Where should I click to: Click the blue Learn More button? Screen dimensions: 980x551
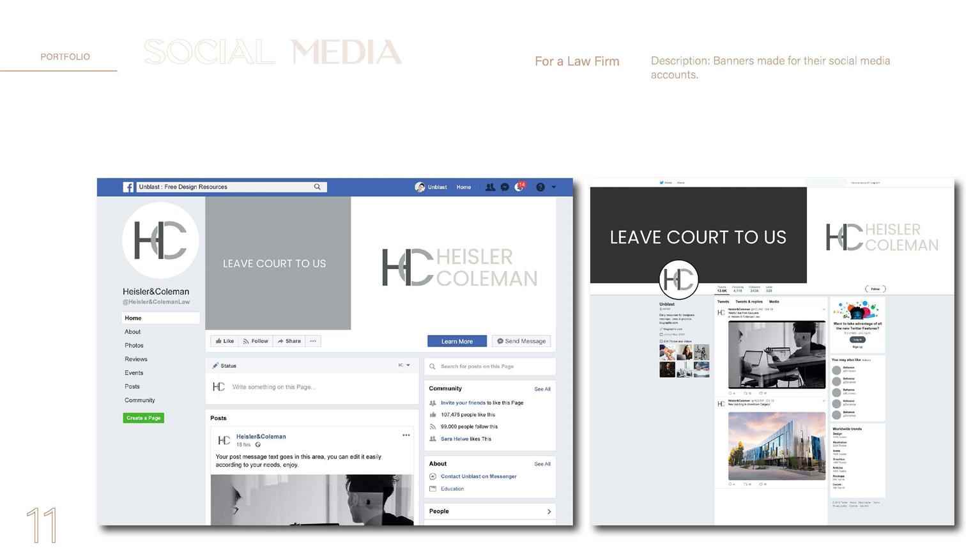(x=457, y=341)
